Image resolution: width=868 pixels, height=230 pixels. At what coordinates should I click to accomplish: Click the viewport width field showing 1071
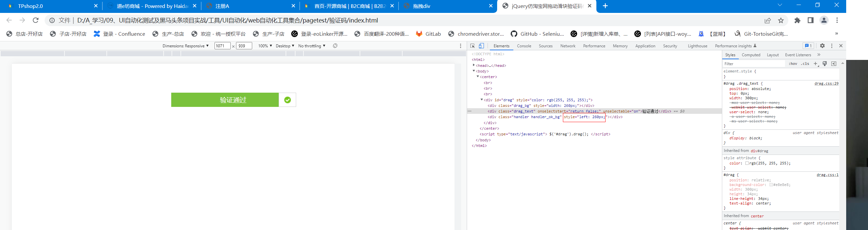click(x=222, y=46)
